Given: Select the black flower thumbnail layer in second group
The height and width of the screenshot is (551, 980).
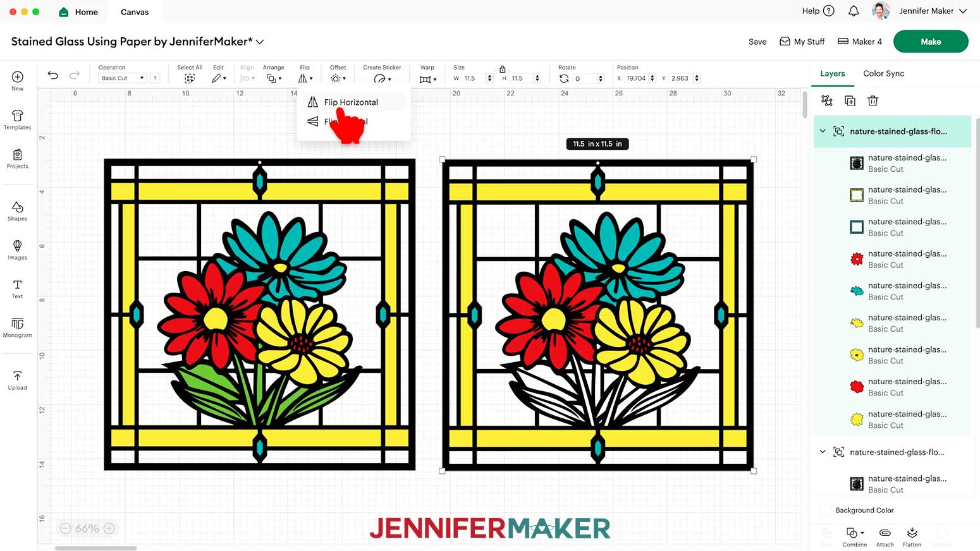Looking at the screenshot, I should click(x=857, y=484).
